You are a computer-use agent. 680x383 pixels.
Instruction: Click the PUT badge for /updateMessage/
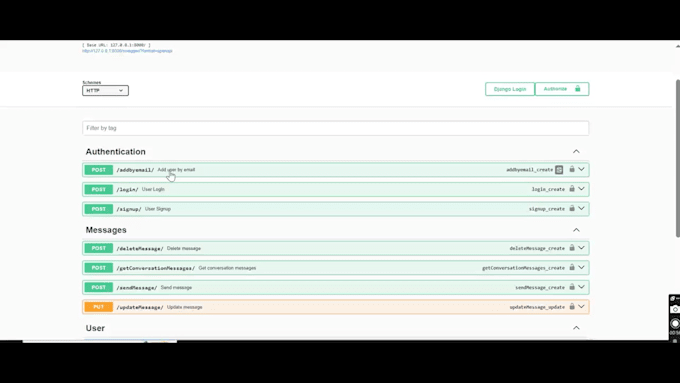tap(98, 307)
